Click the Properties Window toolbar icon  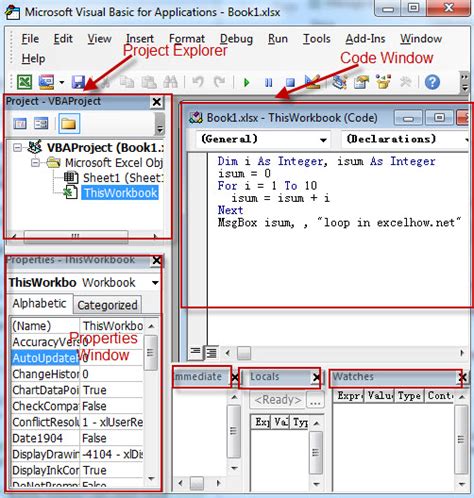click(361, 82)
